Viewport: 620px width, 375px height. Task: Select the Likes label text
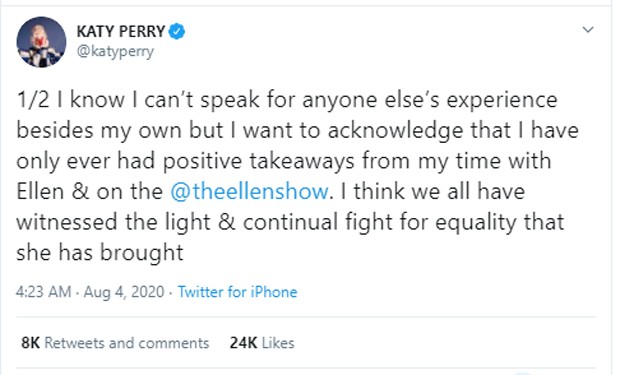tap(278, 343)
